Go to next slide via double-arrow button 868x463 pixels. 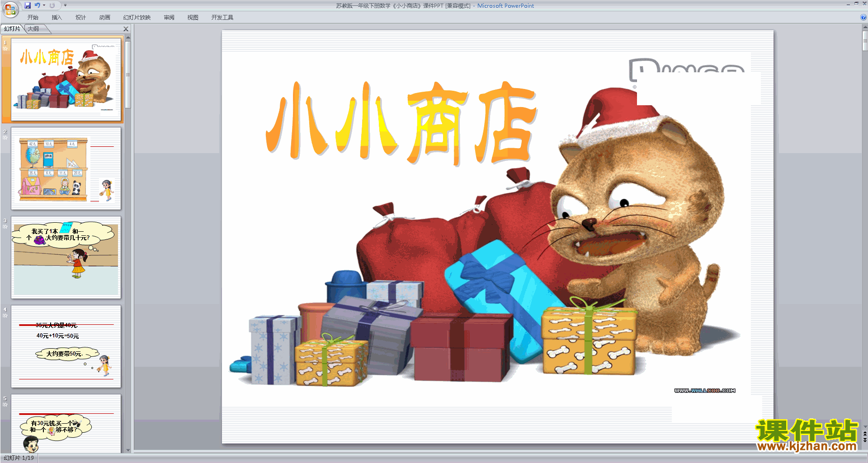coord(865,440)
